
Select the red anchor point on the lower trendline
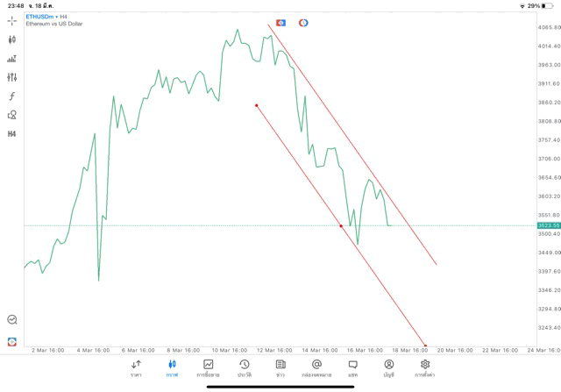tap(341, 226)
